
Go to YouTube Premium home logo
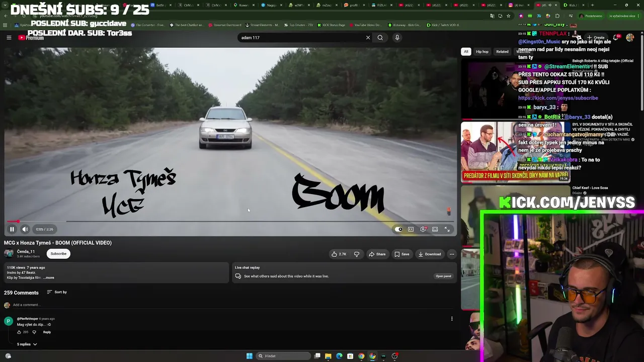coord(31,38)
